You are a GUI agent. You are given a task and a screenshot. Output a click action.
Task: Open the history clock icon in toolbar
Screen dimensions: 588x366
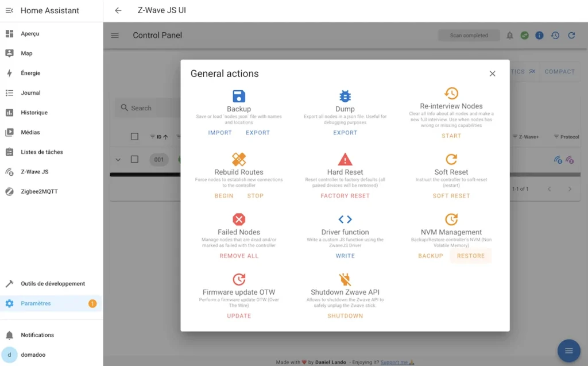pyautogui.click(x=555, y=35)
